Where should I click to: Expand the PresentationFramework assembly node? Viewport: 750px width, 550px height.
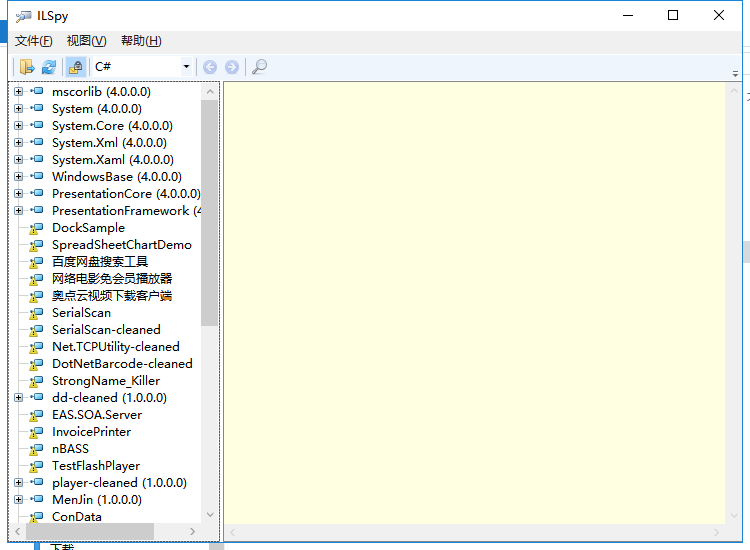click(x=18, y=210)
